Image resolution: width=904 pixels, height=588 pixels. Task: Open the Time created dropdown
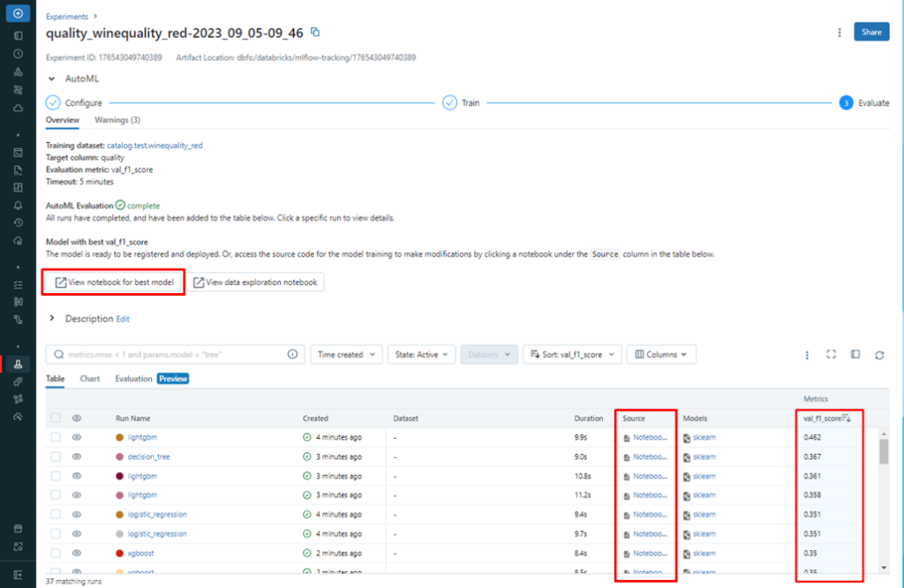click(346, 354)
